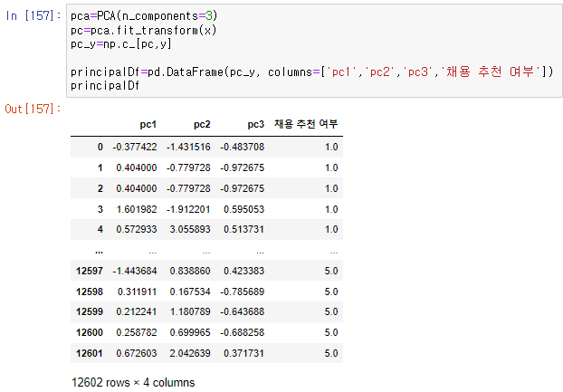Select pc2 value 2.042639

[190, 354]
